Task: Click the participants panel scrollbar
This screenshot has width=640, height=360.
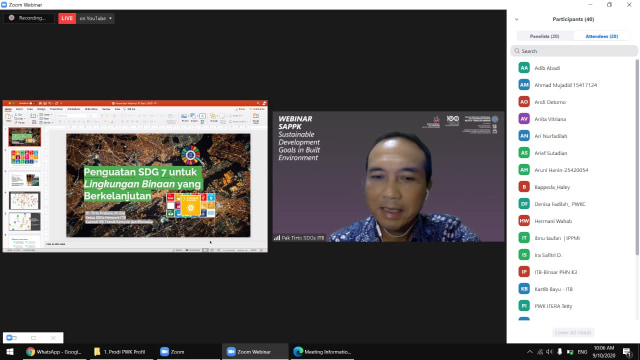Action: (x=637, y=157)
